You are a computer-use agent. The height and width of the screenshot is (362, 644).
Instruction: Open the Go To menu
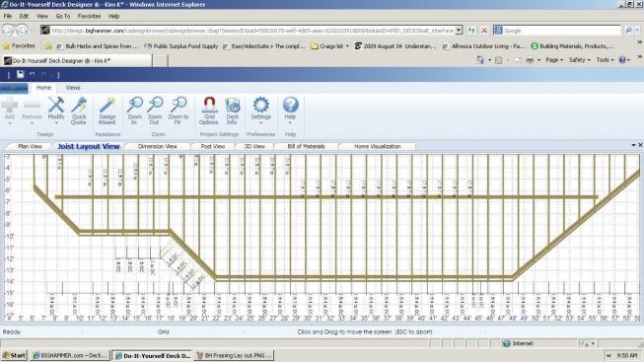pos(63,16)
